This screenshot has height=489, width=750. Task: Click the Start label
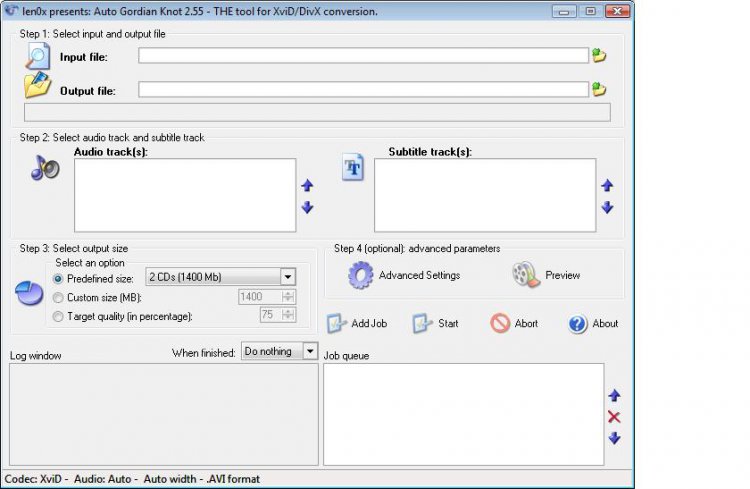pyautogui.click(x=448, y=323)
